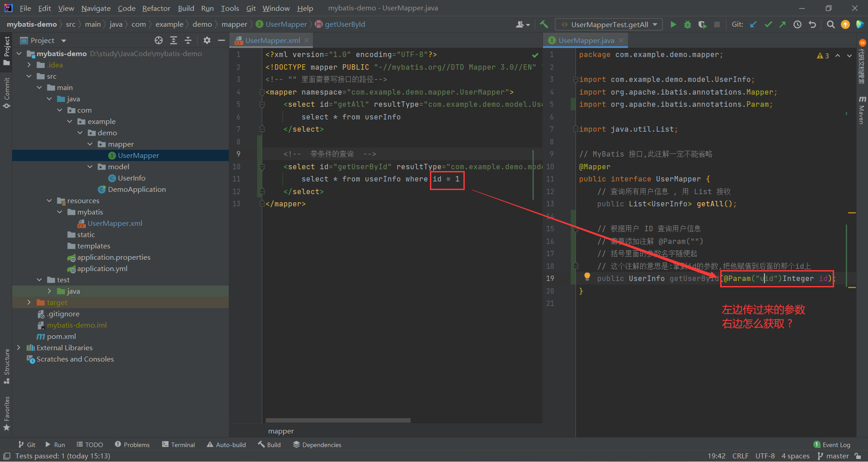Viewport: 868px width, 462px height.
Task: Select opened file locate target icon
Action: click(159, 40)
